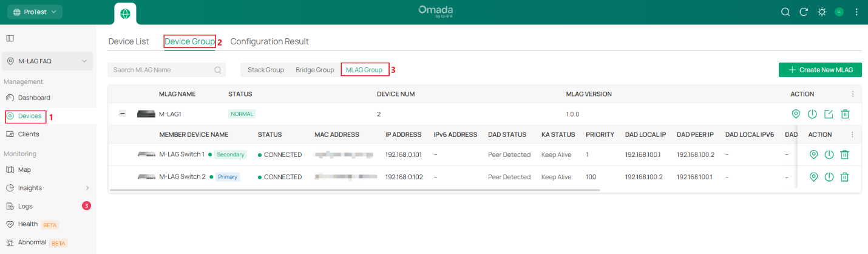
Task: Click the global search magnifier icon
Action: (x=785, y=12)
